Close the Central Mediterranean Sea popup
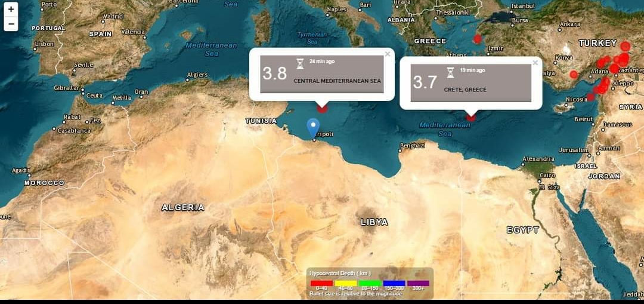Screen dimensions: 644x304 388,54
